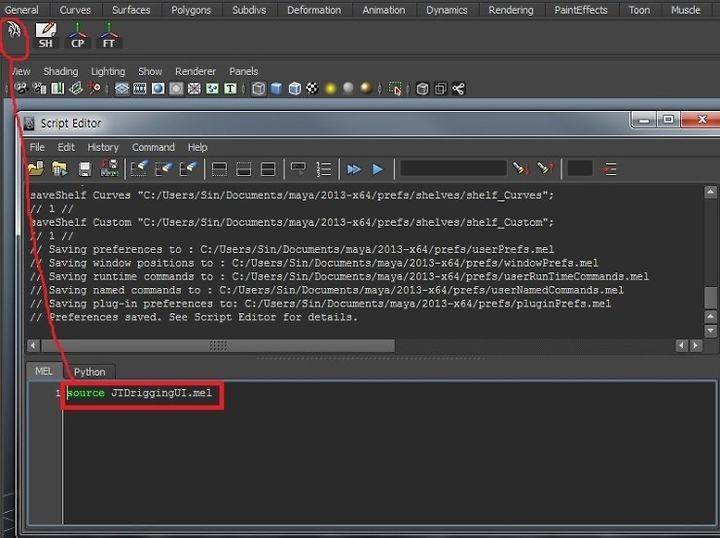Click the Save Script to Shelf icon

pos(109,169)
